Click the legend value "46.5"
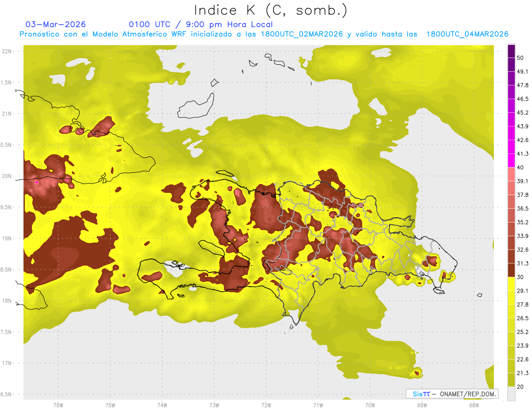The image size is (532, 411). tap(523, 99)
